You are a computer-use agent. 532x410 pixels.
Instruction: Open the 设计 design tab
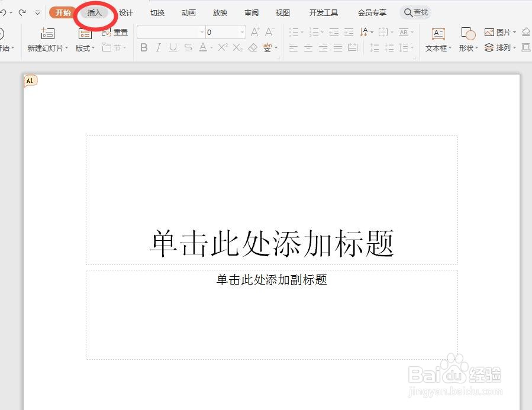(125, 12)
